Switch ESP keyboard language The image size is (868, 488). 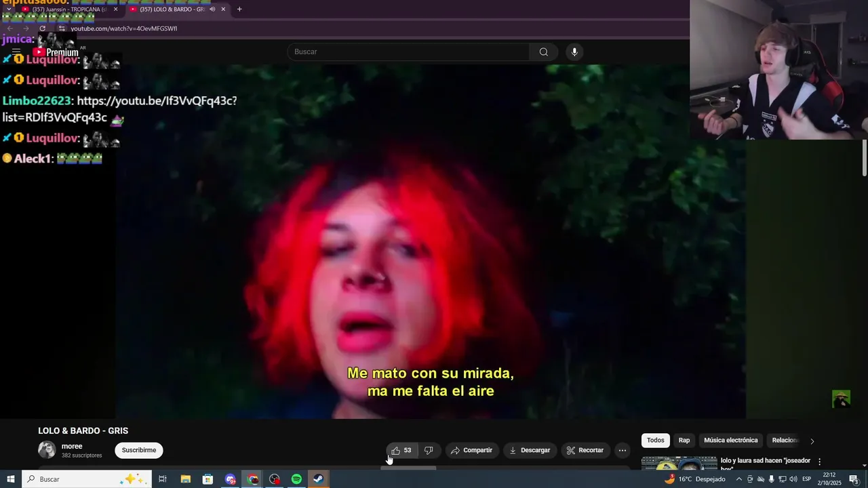(807, 479)
